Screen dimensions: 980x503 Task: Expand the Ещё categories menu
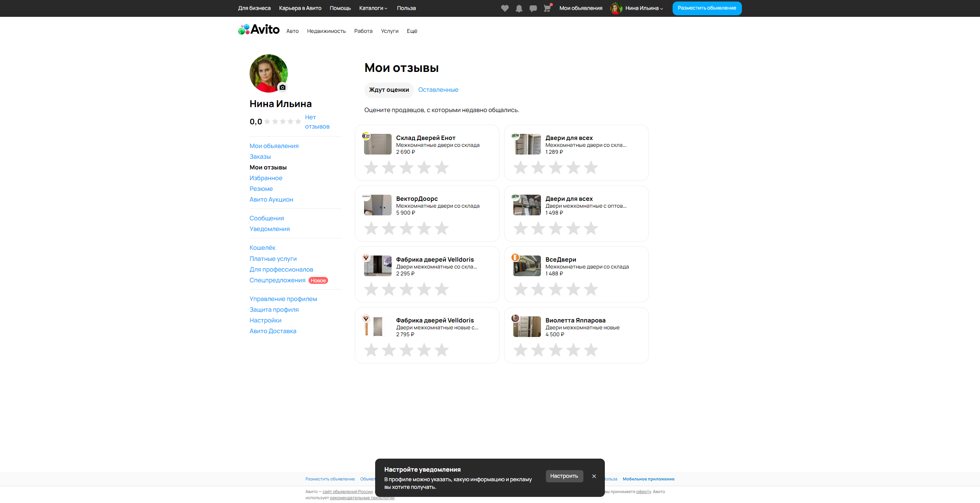pos(412,31)
